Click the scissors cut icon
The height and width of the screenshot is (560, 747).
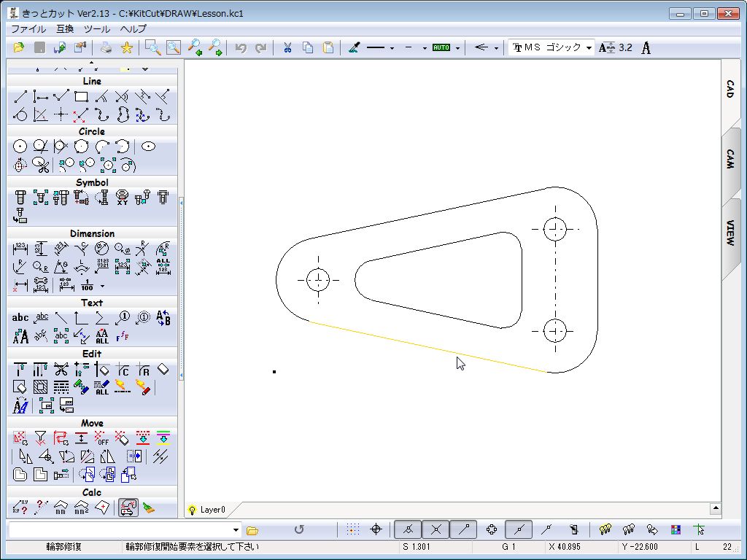pos(287,47)
